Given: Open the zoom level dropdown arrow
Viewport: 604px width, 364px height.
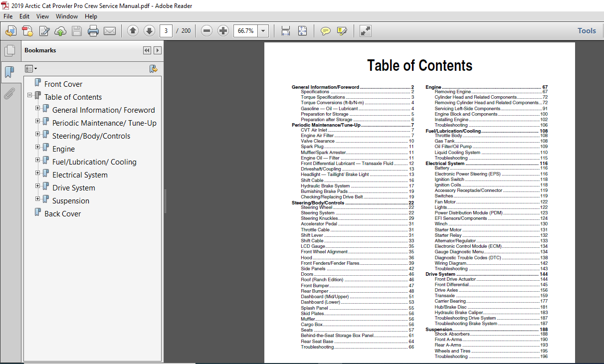Looking at the screenshot, I should pos(263,31).
